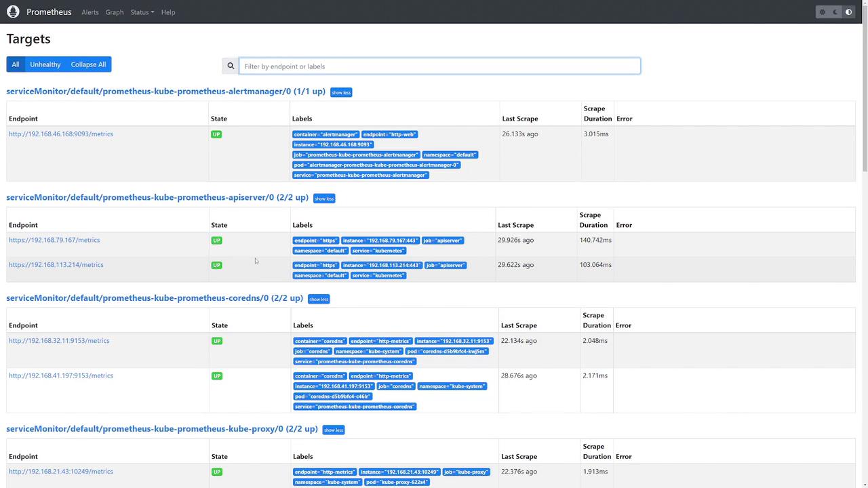Viewport: 868px width, 488px height.
Task: Collapse alertmanager pool with show less
Action: click(x=341, y=92)
